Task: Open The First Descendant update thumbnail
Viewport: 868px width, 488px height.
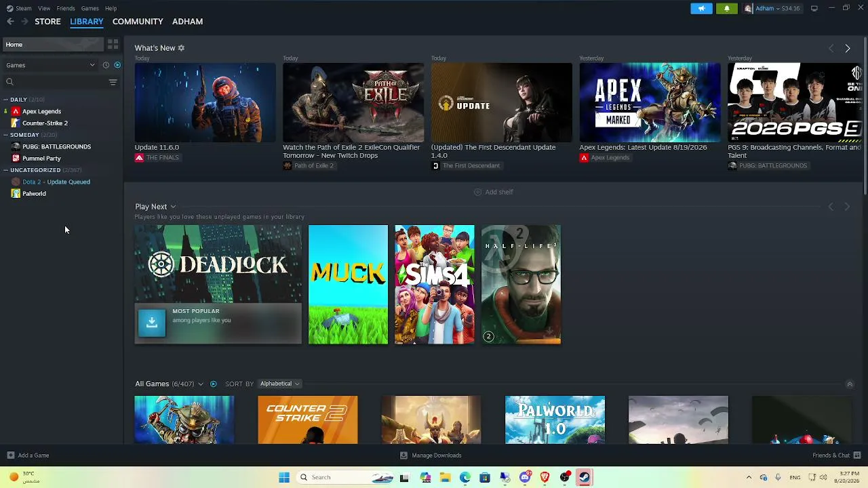Action: [502, 102]
